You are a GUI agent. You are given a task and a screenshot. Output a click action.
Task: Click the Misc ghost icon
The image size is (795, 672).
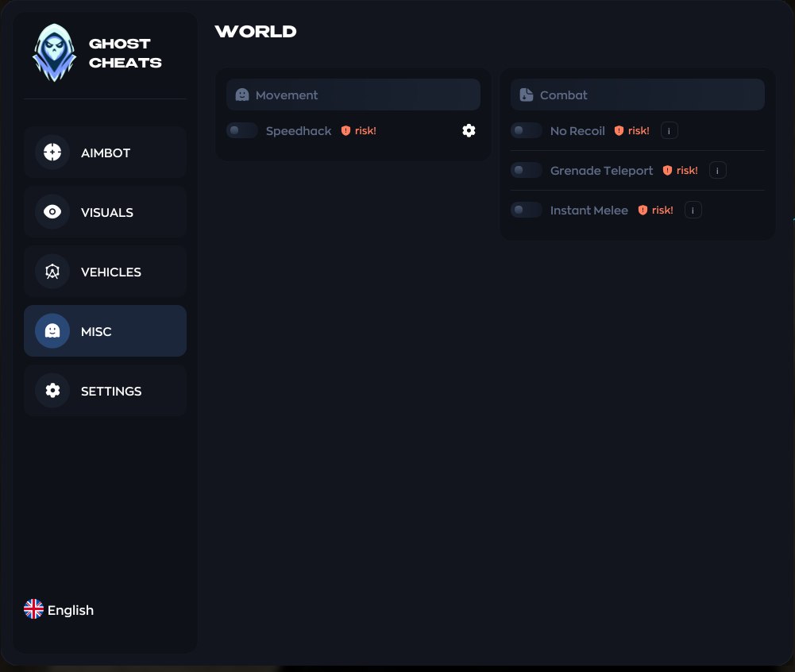(x=52, y=331)
